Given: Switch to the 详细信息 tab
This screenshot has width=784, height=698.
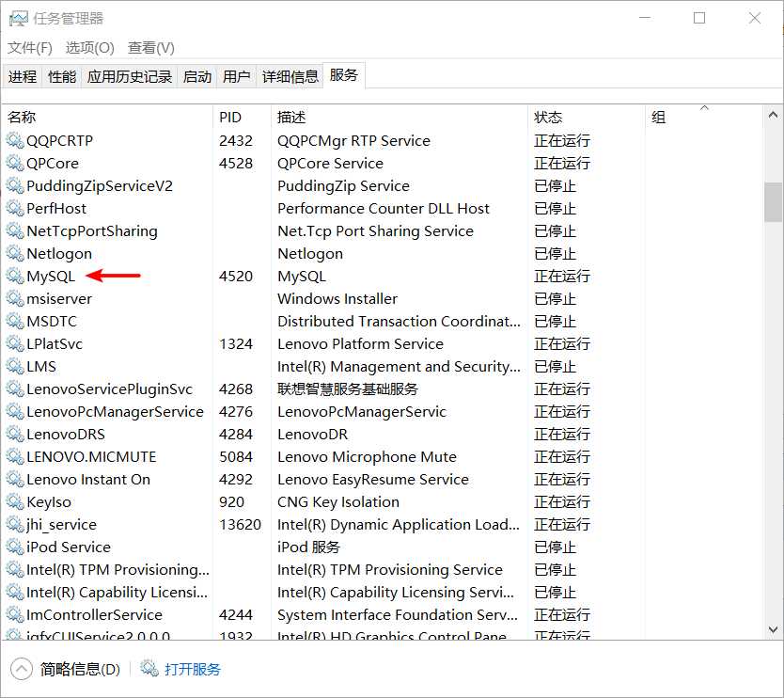Looking at the screenshot, I should click(x=290, y=76).
